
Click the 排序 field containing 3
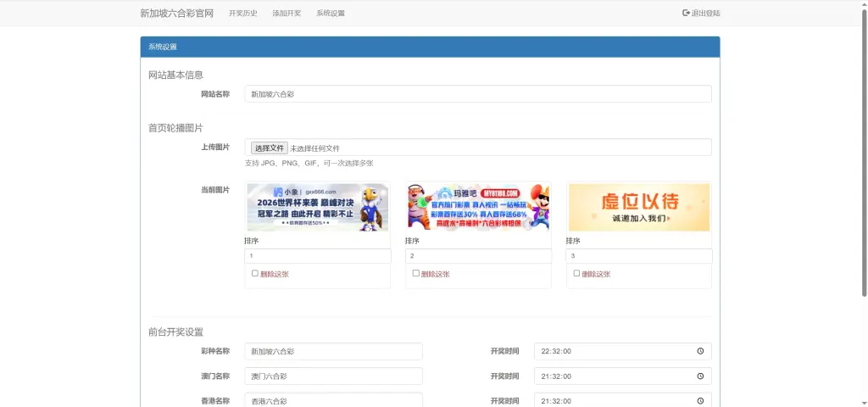(x=639, y=256)
